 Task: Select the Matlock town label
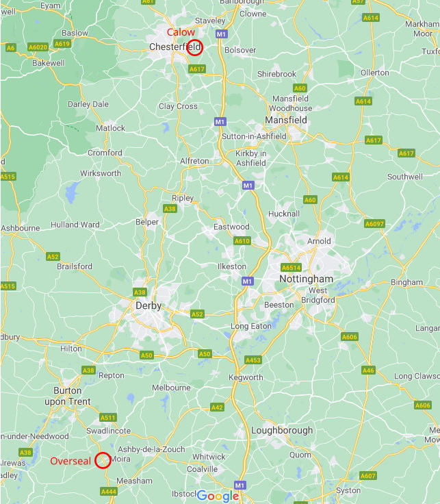[110, 128]
